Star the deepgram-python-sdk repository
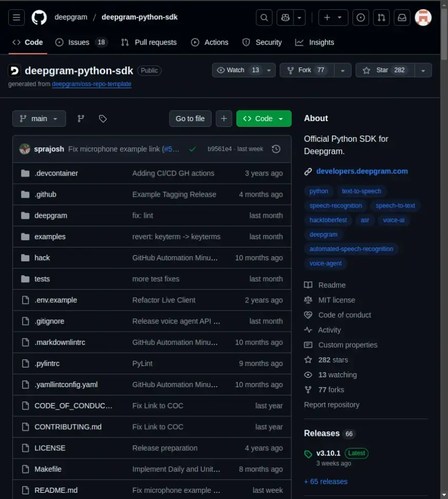The width and height of the screenshot is (448, 499). 383,70
